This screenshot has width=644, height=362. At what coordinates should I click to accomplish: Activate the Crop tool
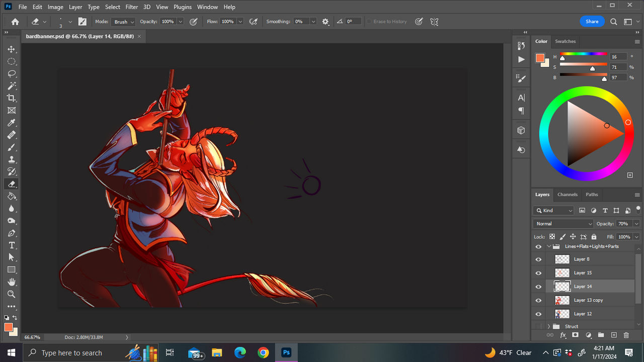[x=11, y=98]
